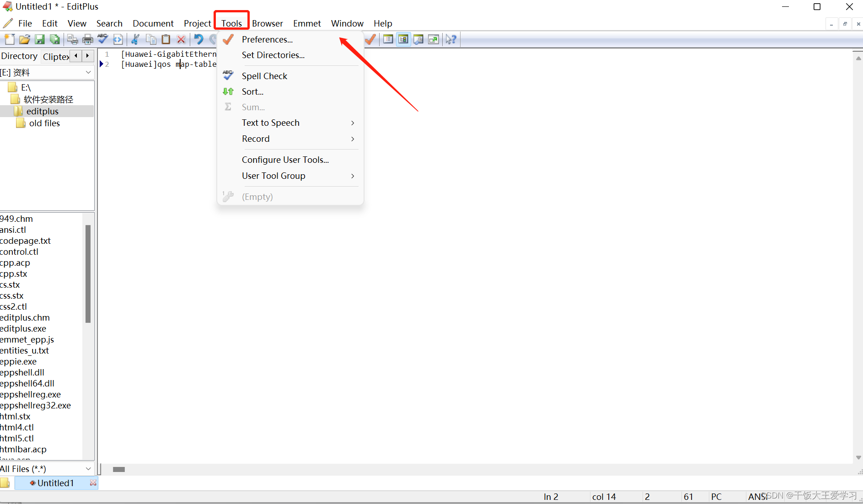
Task: Click the Save All toolbar icon
Action: 55,39
